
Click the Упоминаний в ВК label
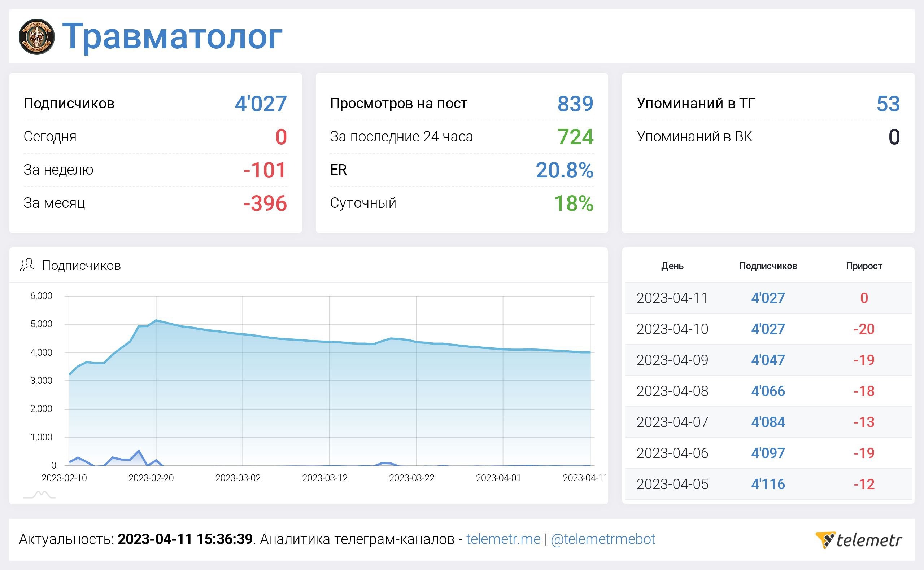694,136
